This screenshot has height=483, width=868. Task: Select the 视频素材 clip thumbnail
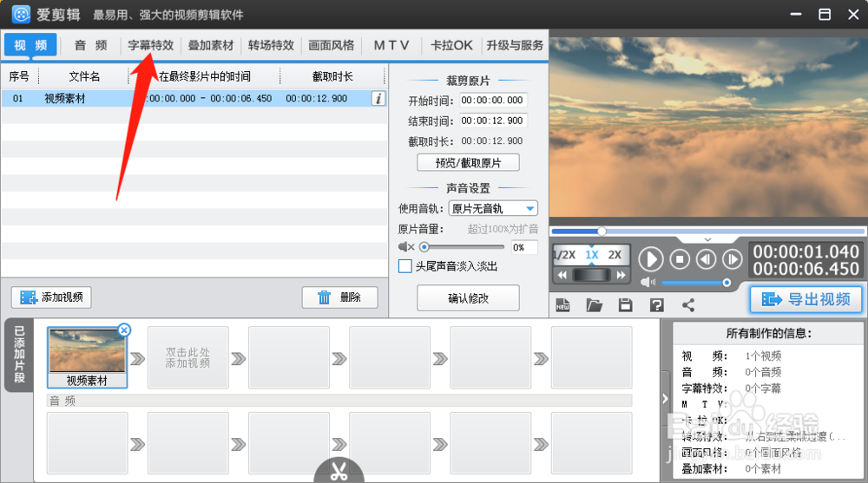[x=87, y=357]
